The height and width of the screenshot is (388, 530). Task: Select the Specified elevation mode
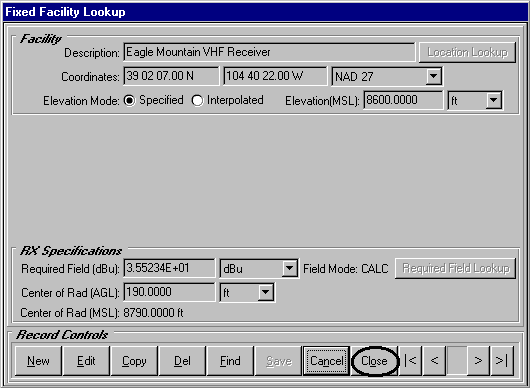(129, 100)
